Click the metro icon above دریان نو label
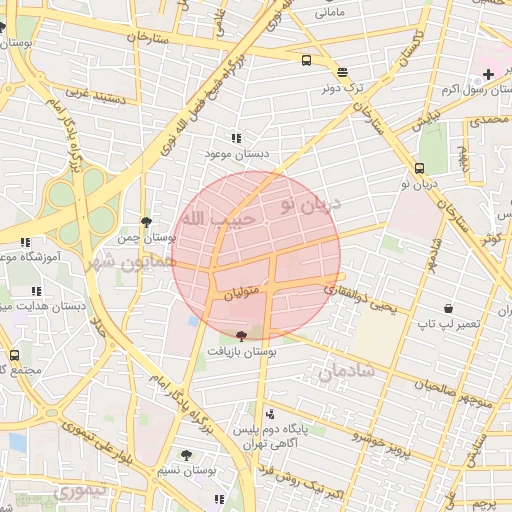The image size is (512, 512). [420, 168]
